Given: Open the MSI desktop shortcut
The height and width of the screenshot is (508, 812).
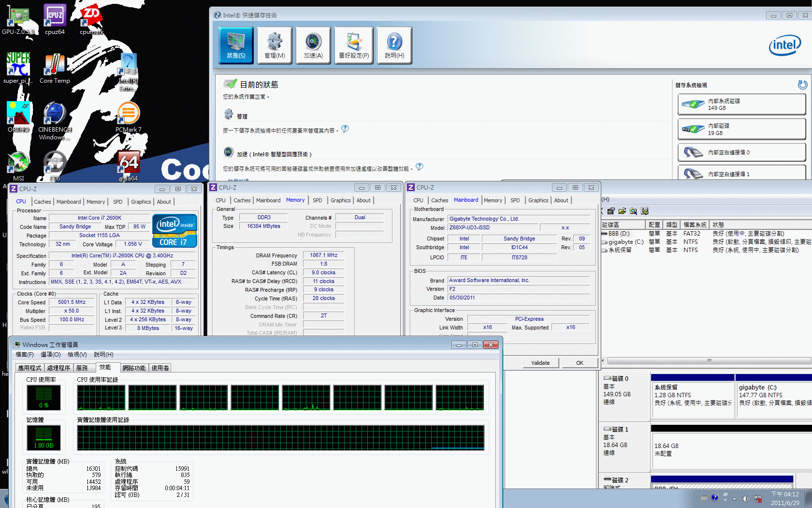Looking at the screenshot, I should [18, 165].
